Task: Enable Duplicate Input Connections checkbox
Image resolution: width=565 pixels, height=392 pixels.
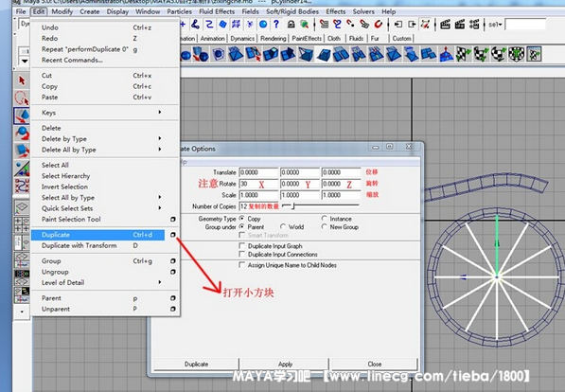Action: tap(241, 254)
